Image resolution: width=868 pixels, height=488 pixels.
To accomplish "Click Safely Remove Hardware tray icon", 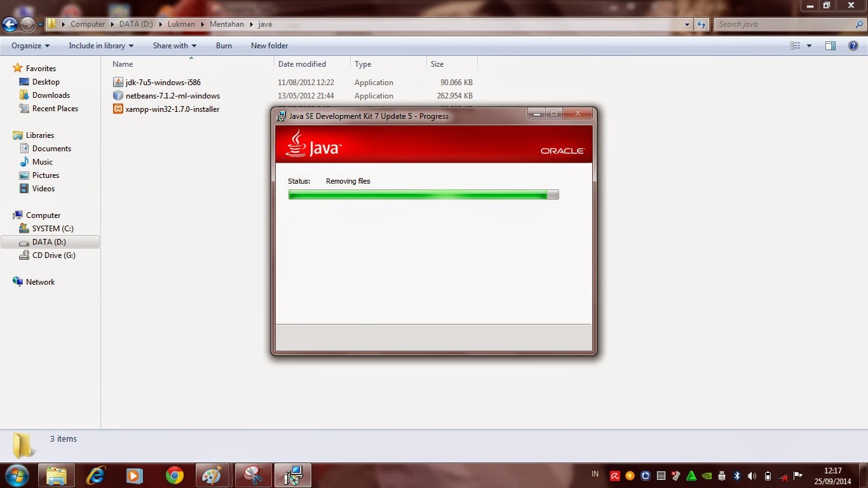I will click(x=722, y=476).
